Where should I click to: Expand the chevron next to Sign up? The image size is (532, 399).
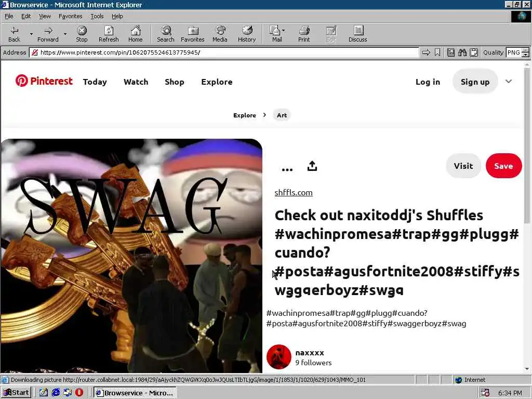pos(508,82)
